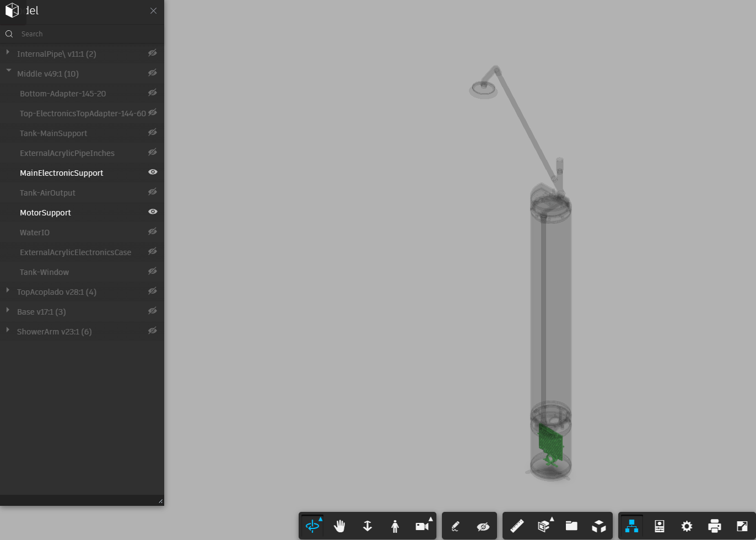Toggle visibility of ShowerArm v23:1
This screenshot has width=756, height=540.
(x=153, y=331)
